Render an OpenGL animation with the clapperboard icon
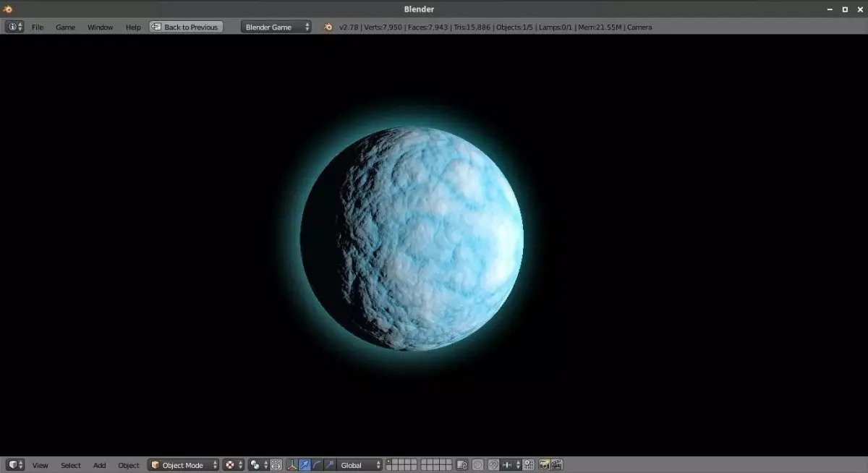Image resolution: width=868 pixels, height=473 pixels. (x=557, y=465)
